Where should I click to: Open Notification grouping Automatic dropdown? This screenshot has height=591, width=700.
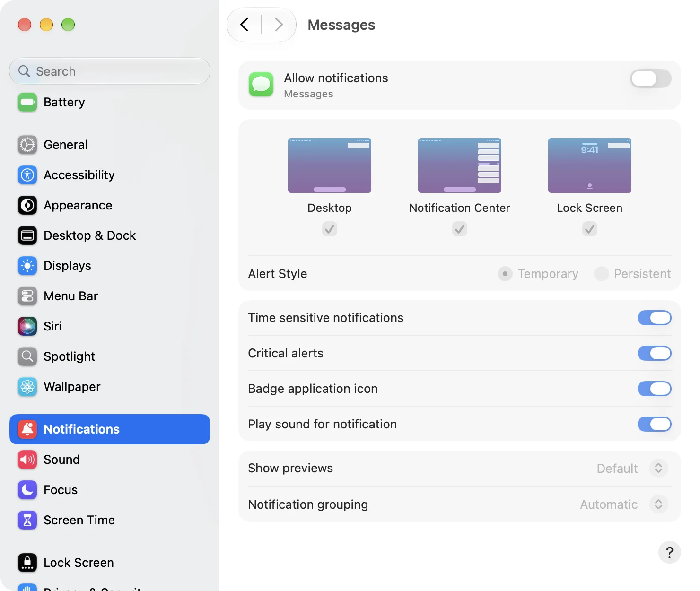point(624,504)
